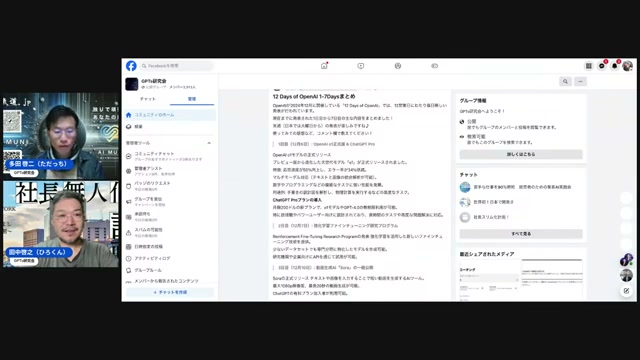
Task: Select 概要 label in sidebar
Action: [138, 127]
